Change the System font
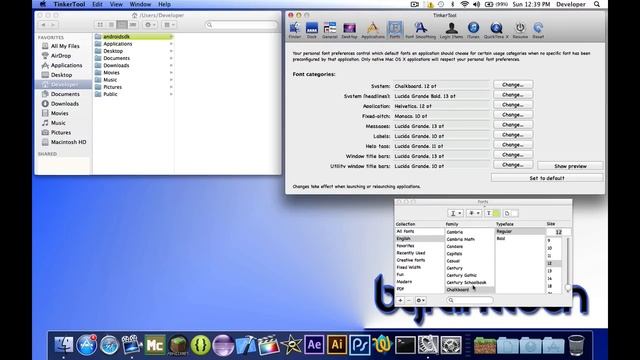Screen dimensions: 640x360 [513, 85]
